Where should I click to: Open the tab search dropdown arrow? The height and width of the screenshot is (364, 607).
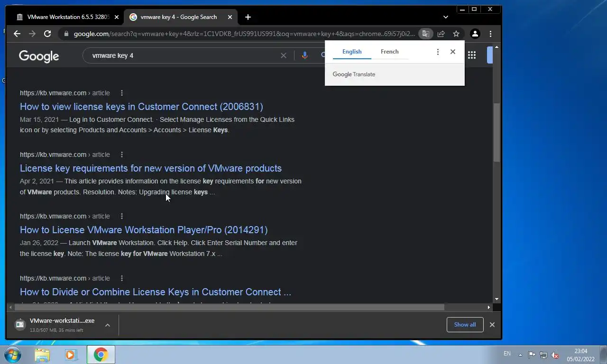[x=445, y=17]
